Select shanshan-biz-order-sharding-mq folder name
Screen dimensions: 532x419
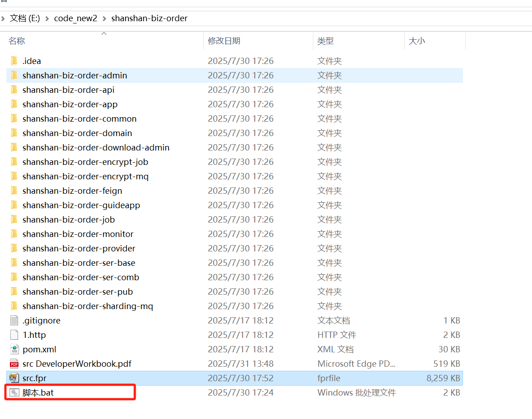coord(87,306)
